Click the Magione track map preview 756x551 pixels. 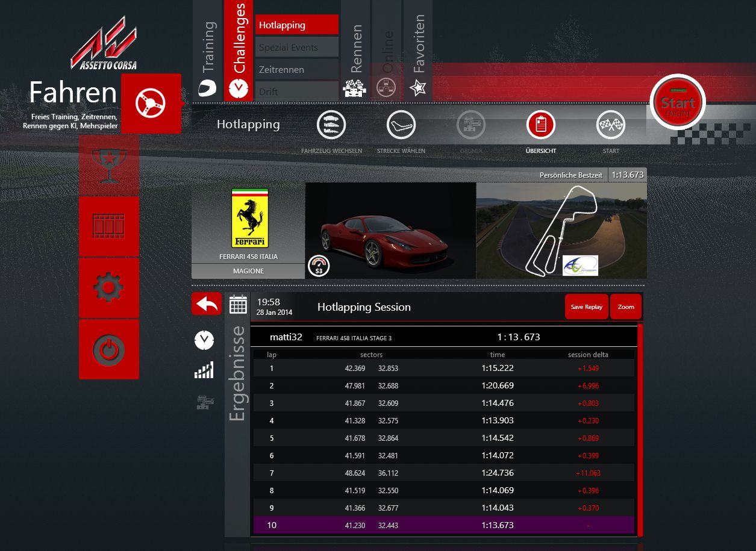561,231
